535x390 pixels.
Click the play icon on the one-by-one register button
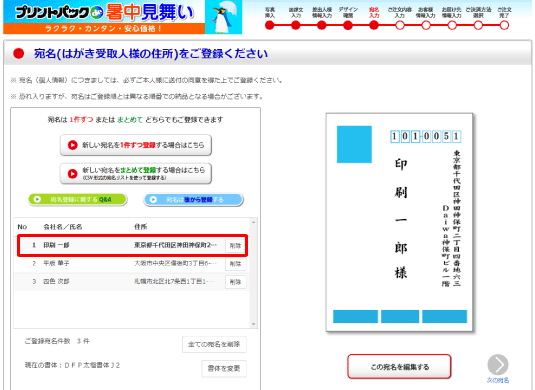coord(72,145)
